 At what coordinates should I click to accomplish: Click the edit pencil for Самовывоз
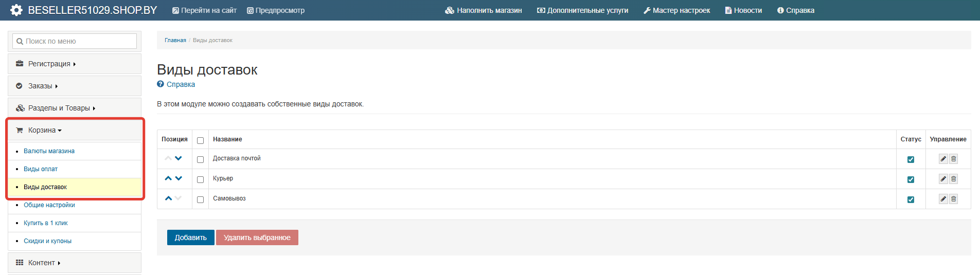(x=943, y=199)
